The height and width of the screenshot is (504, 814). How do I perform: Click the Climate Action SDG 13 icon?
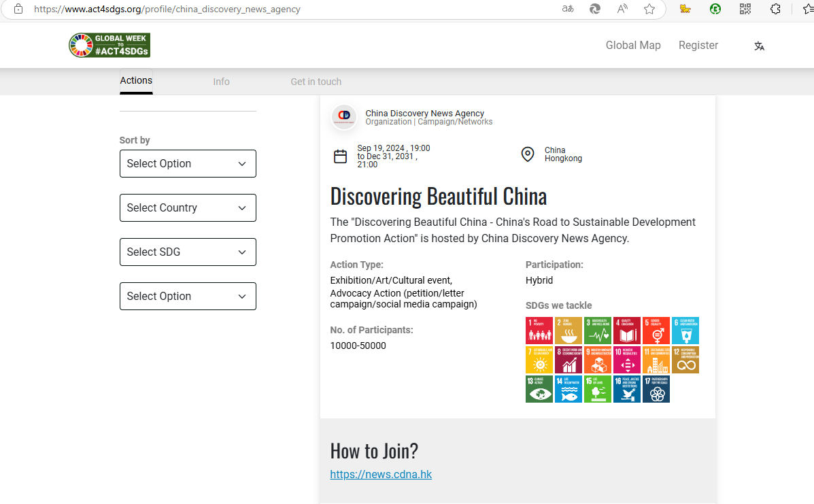(539, 389)
